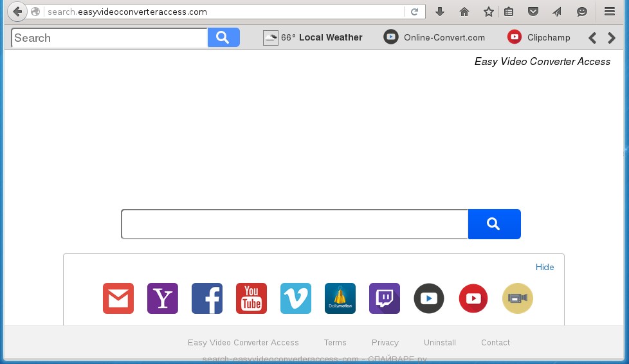Focus the main page search box
Screen dimensions: 629x364
click(x=295, y=224)
